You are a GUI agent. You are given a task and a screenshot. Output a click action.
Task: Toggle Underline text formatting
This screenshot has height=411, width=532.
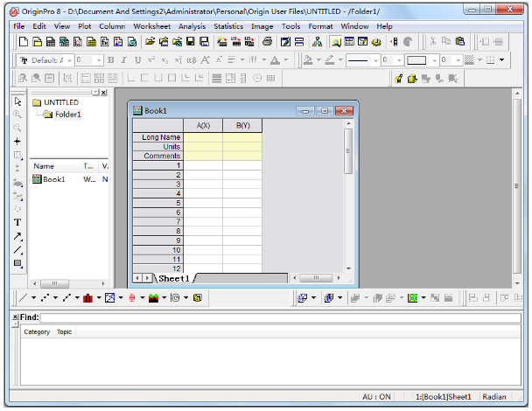coord(137,60)
